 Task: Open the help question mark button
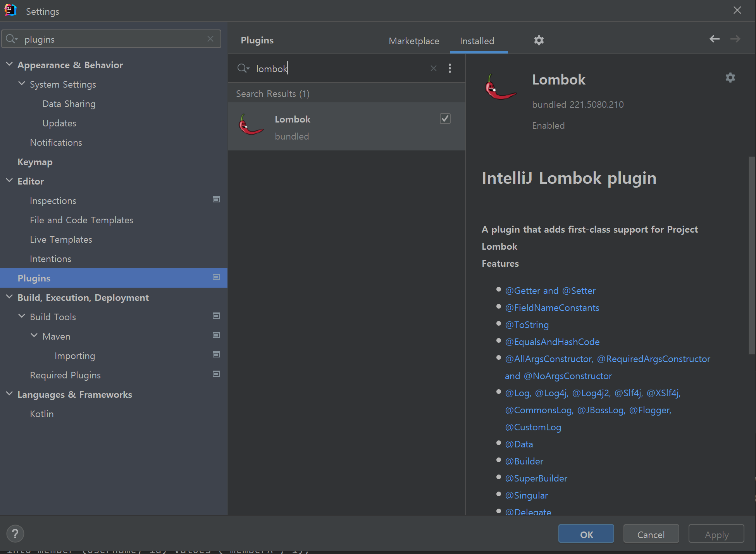[x=15, y=534]
